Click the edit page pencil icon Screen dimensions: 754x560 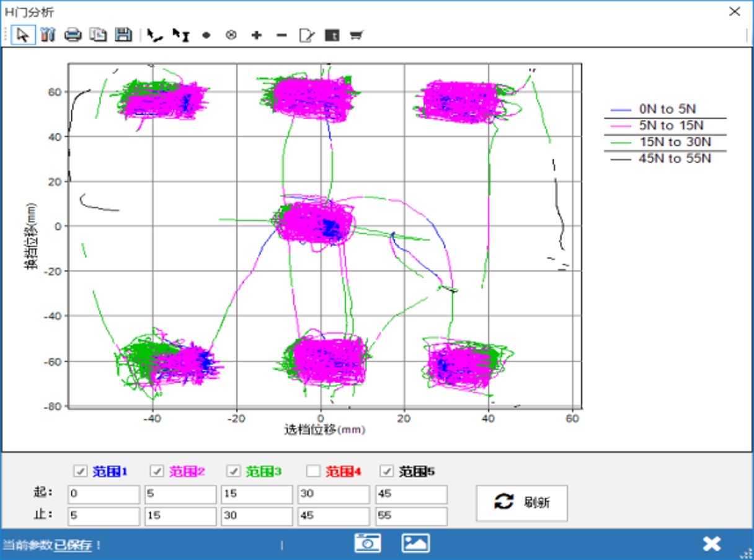(306, 36)
